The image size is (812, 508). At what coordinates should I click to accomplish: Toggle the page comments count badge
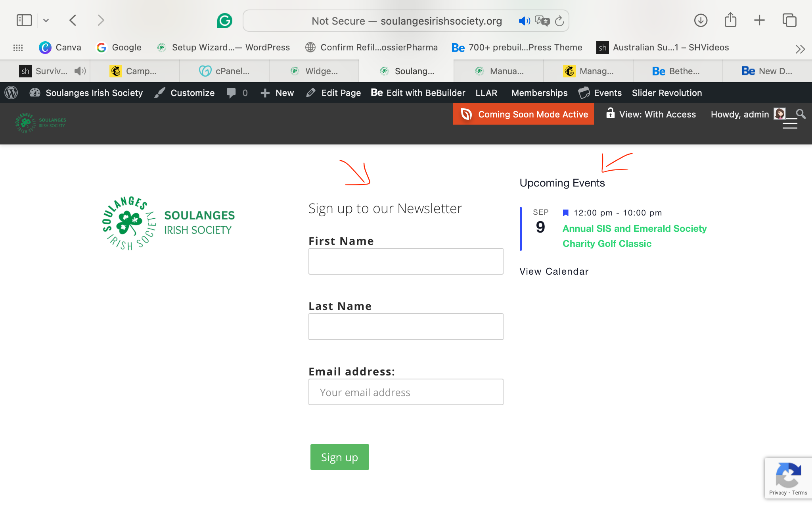[x=239, y=92]
